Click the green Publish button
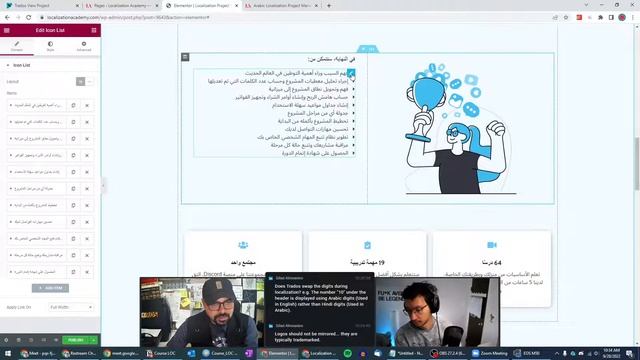 76,340
